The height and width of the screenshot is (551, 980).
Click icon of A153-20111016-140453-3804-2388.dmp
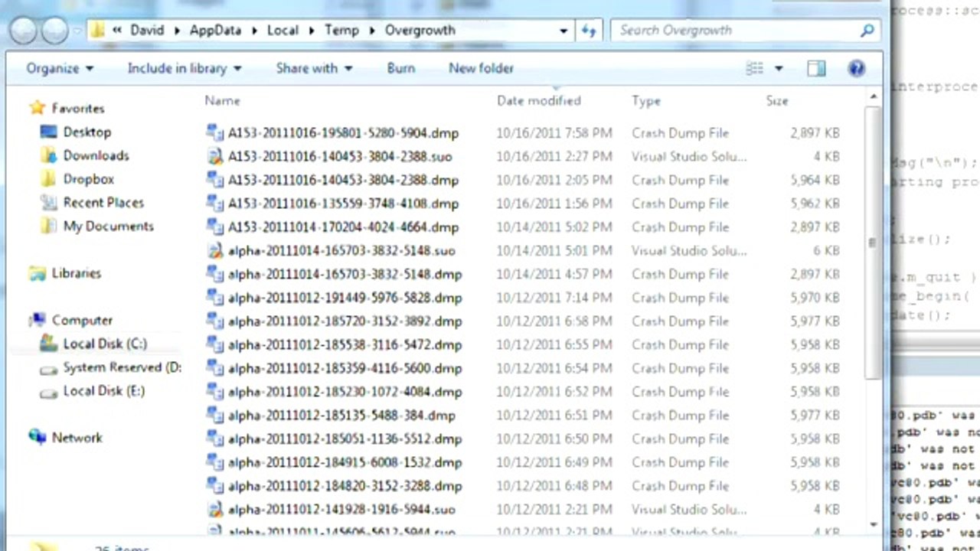click(x=215, y=180)
